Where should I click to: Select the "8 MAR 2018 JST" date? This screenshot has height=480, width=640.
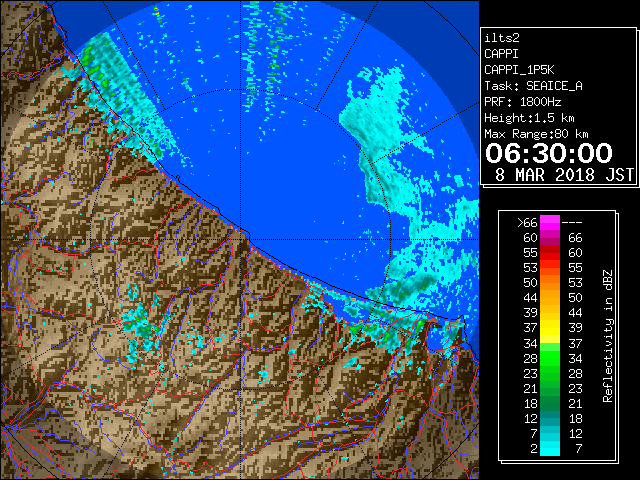coord(564,175)
